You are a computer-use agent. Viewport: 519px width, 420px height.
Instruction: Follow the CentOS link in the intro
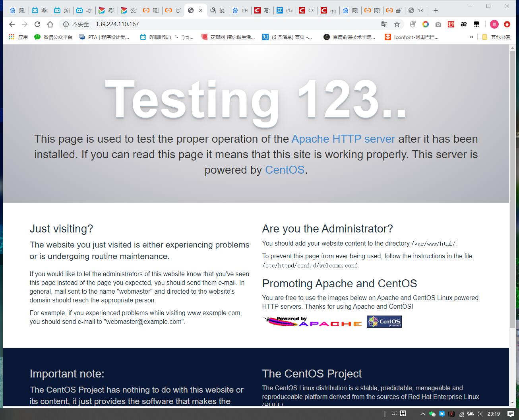[x=285, y=170]
